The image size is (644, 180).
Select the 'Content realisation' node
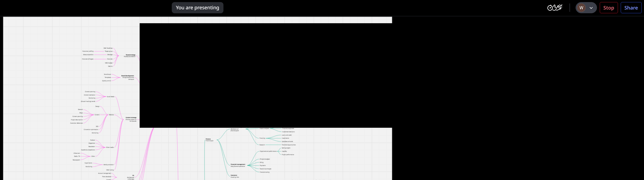[x=90, y=95]
